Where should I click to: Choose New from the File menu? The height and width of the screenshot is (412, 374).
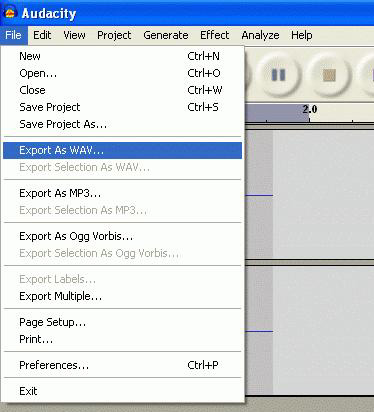pyautogui.click(x=123, y=56)
